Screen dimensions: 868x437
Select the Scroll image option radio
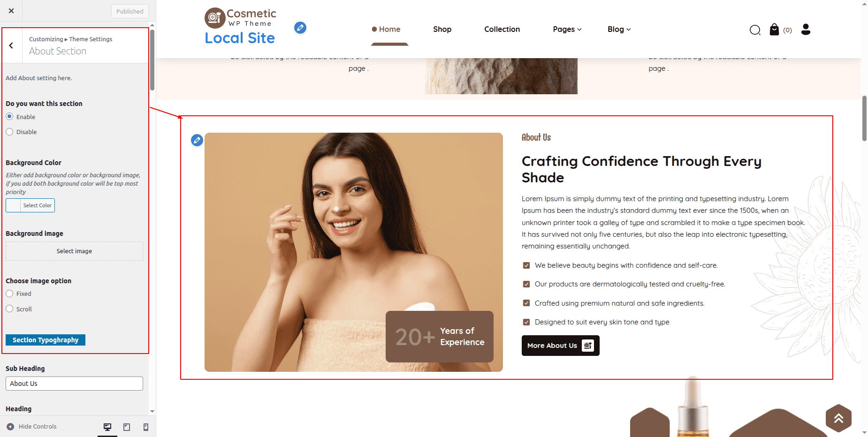coord(9,309)
